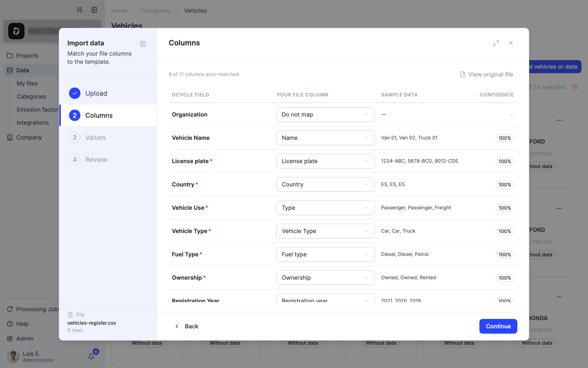Open the Vehicle Use 'Type' dropdown

[x=325, y=208]
